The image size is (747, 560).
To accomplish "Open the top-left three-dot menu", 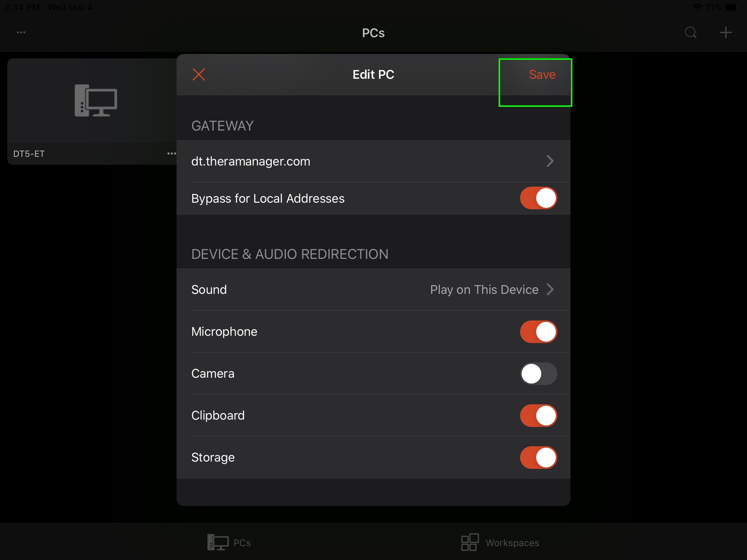I will click(x=21, y=32).
